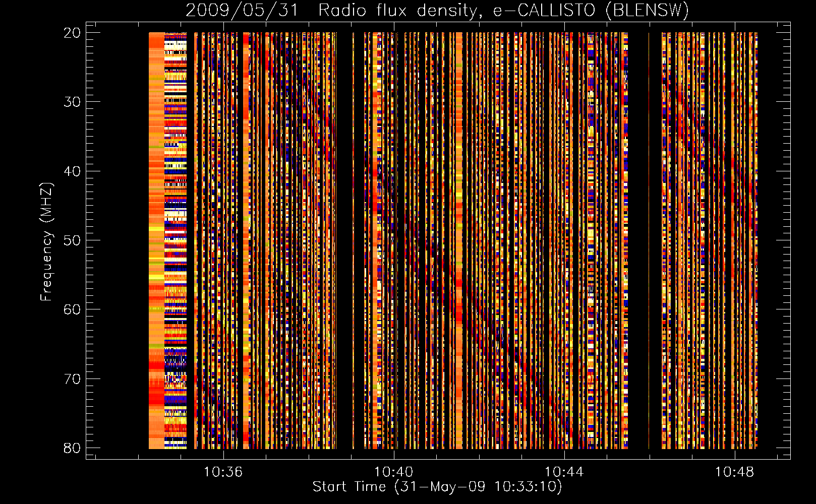816x504 pixels.
Task: Click the wide orange band at spectrogram start
Action: [156, 240]
